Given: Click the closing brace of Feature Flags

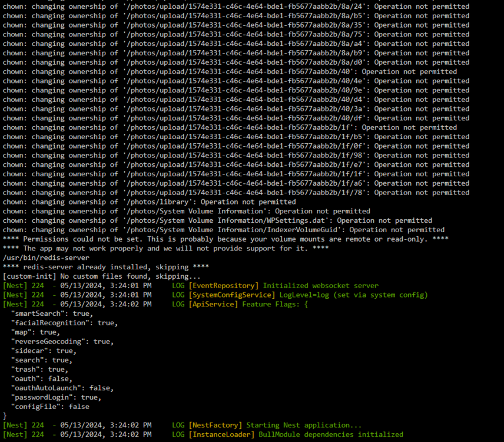Looking at the screenshot, I should (x=5, y=416).
